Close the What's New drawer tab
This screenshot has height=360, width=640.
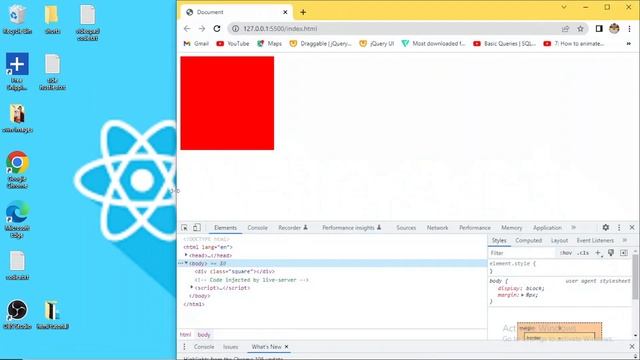click(x=287, y=347)
